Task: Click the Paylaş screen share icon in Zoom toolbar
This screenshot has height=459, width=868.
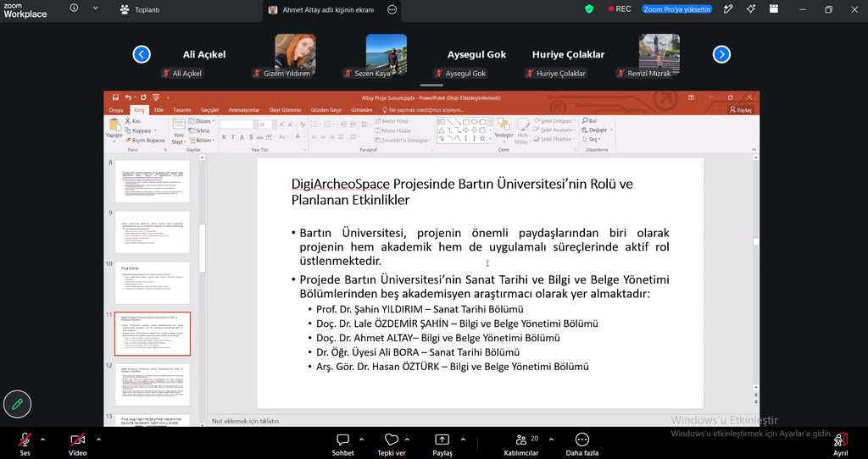Action: pyautogui.click(x=442, y=440)
